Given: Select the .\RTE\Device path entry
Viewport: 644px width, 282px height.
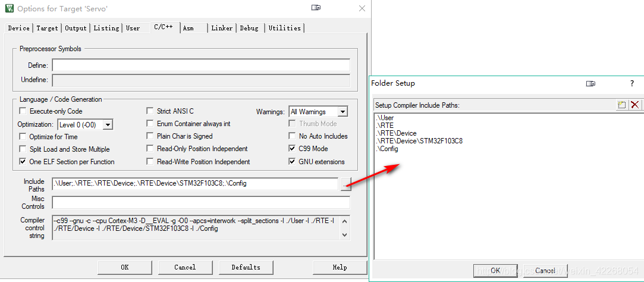Looking at the screenshot, I should point(397,134).
